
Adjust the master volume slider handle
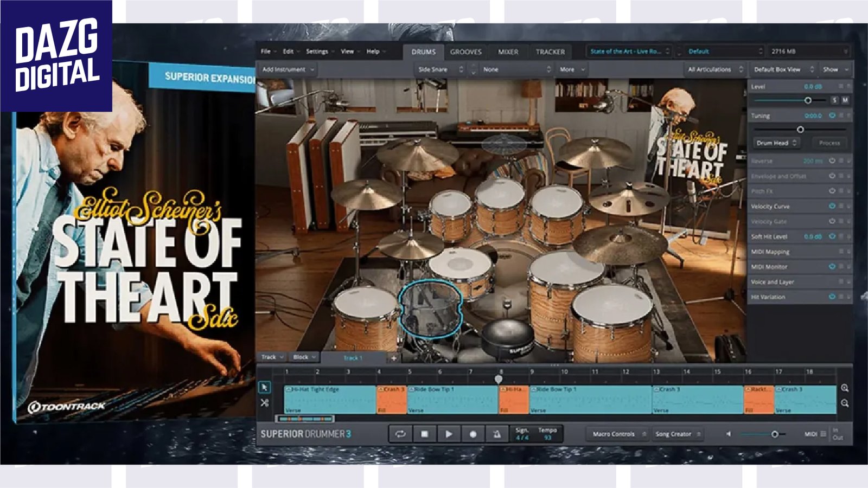point(775,434)
